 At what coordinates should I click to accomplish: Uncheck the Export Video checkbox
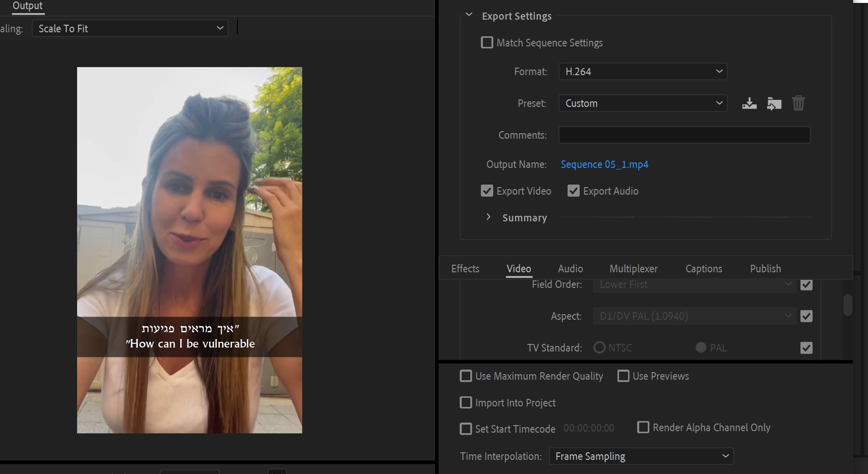coord(487,191)
